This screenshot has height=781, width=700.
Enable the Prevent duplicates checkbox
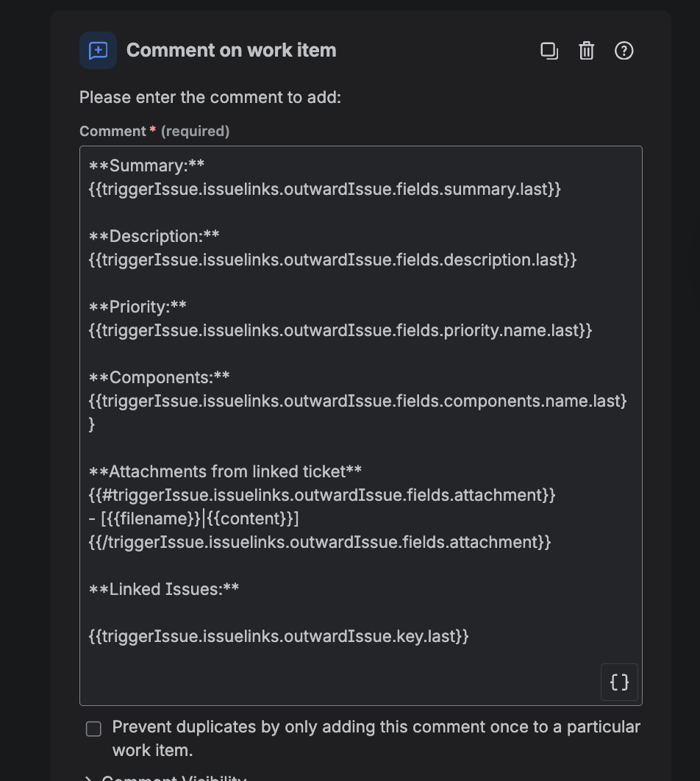tap(93, 729)
